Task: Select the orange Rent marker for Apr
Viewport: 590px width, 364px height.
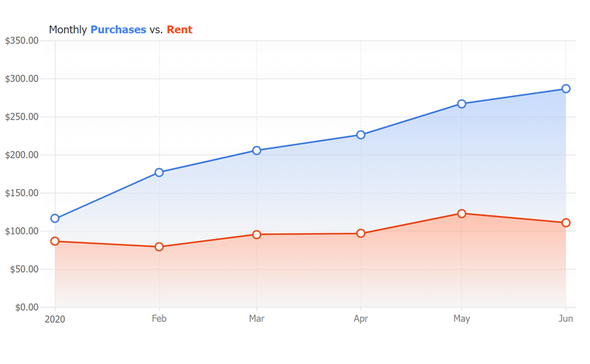Action: click(361, 234)
